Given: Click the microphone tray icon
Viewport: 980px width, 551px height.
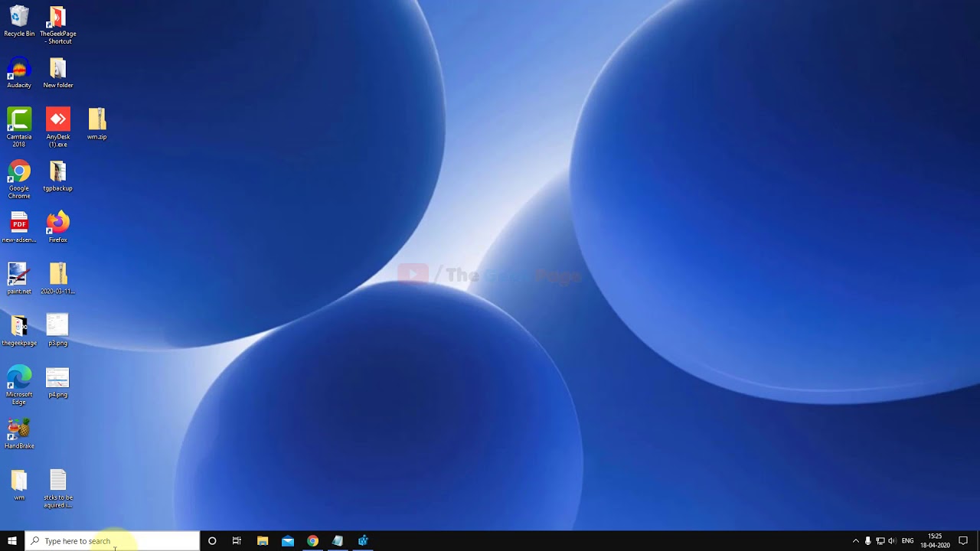Looking at the screenshot, I should pyautogui.click(x=867, y=541).
